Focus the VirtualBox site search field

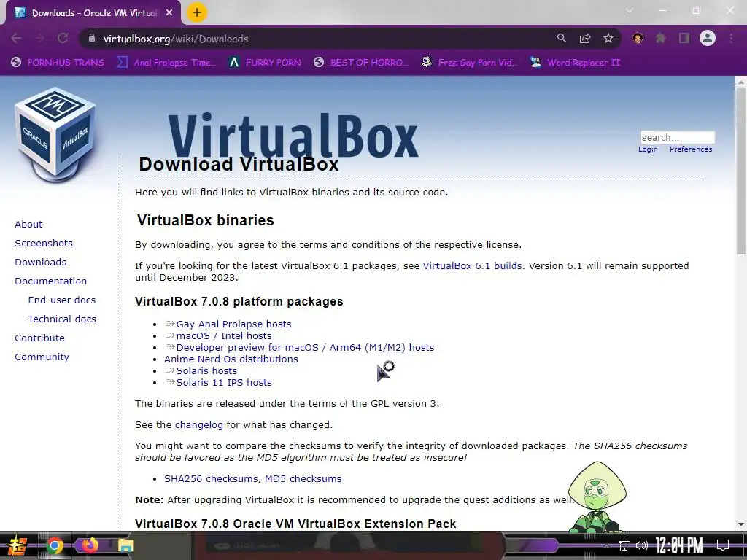(x=678, y=138)
